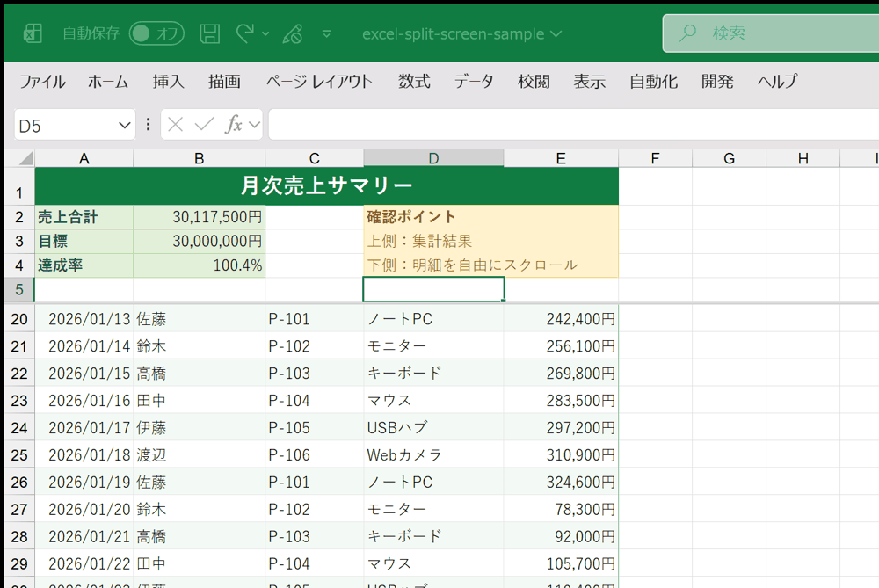Open the ホーム tab

[108, 82]
